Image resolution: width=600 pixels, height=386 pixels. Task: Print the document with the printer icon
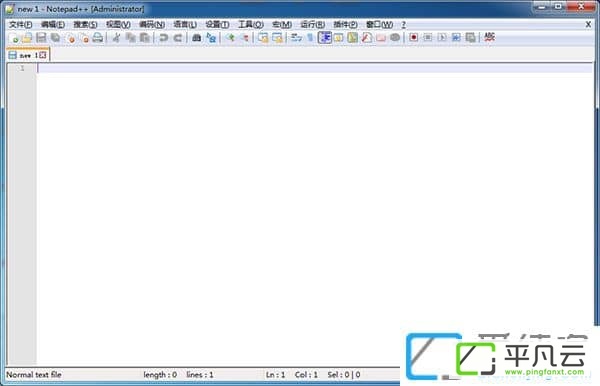click(x=98, y=37)
